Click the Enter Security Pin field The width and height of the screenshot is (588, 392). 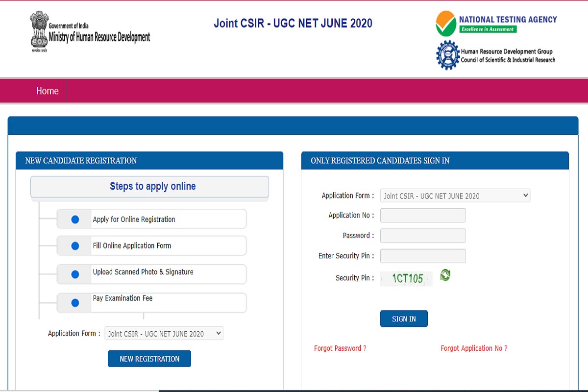423,256
